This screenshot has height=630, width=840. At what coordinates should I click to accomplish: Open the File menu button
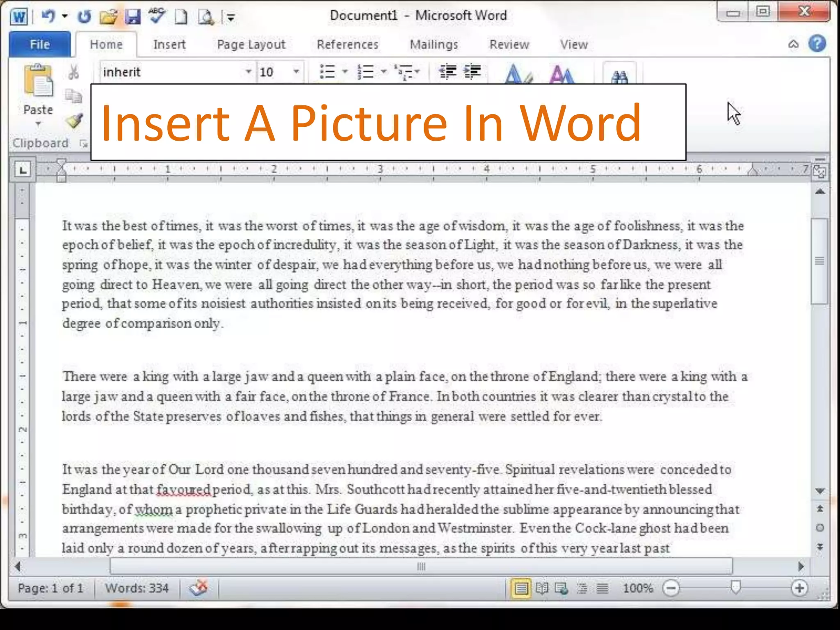tap(40, 44)
